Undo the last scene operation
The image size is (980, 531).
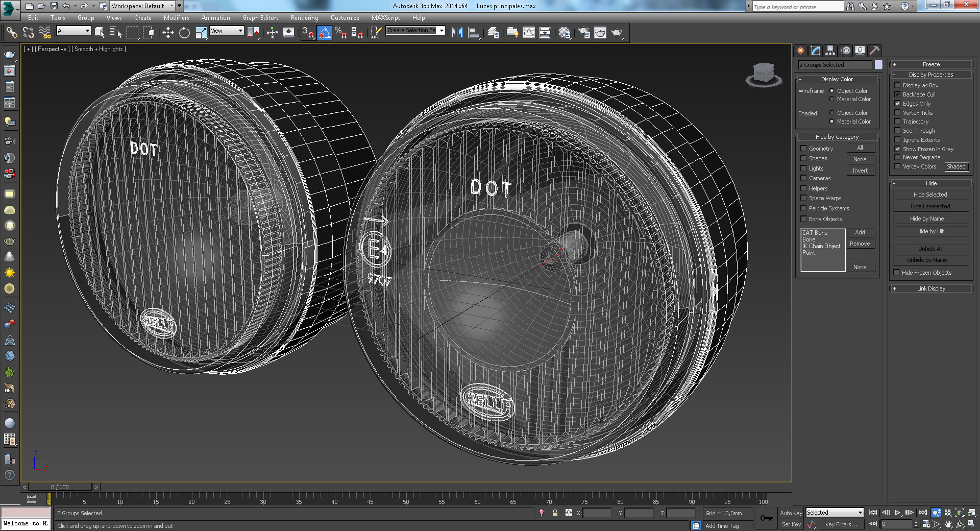tap(66, 6)
